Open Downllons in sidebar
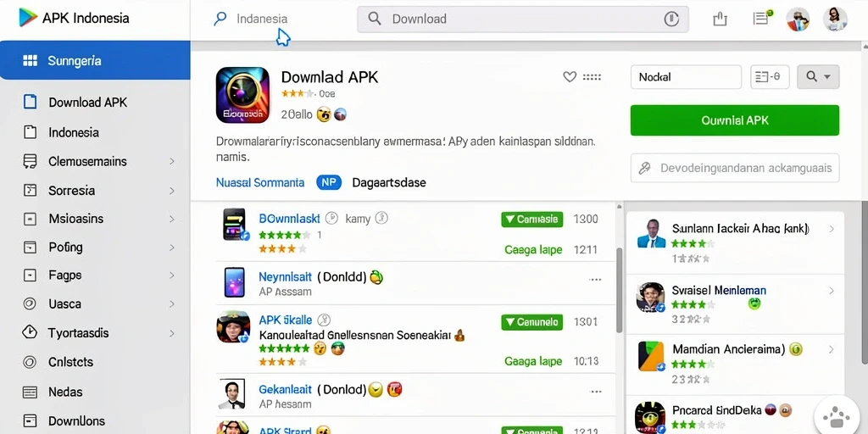Image resolution: width=868 pixels, height=434 pixels. [76, 420]
